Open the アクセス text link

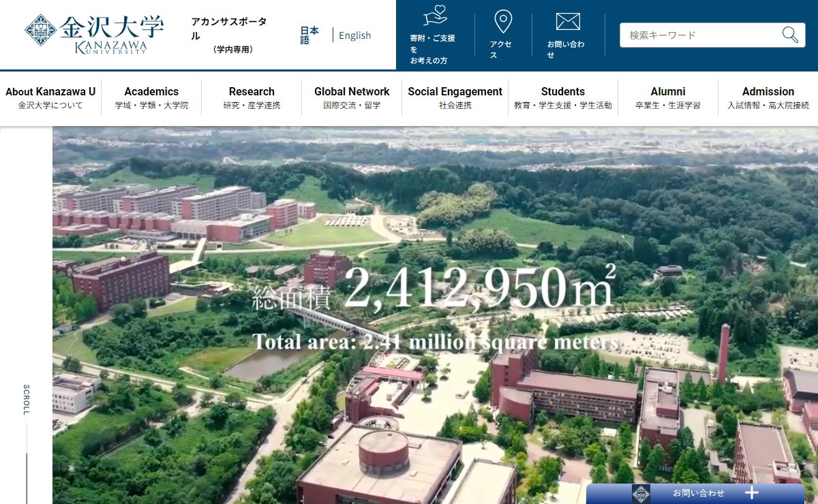pos(501,49)
